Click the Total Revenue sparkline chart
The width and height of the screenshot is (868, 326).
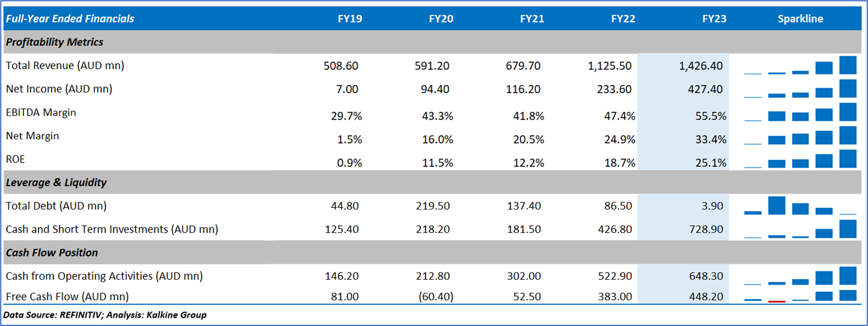click(800, 65)
